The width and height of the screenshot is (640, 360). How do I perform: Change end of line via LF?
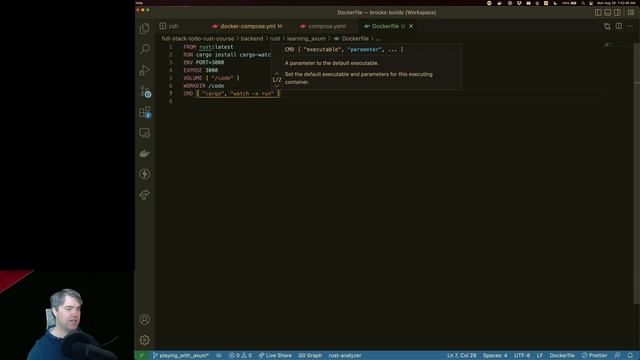540,356
